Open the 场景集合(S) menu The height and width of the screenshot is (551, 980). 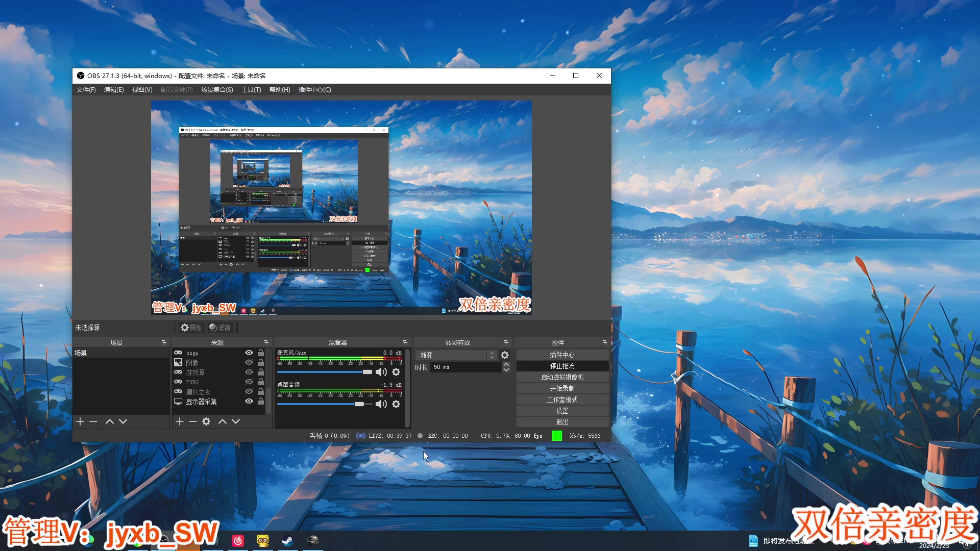pos(217,90)
